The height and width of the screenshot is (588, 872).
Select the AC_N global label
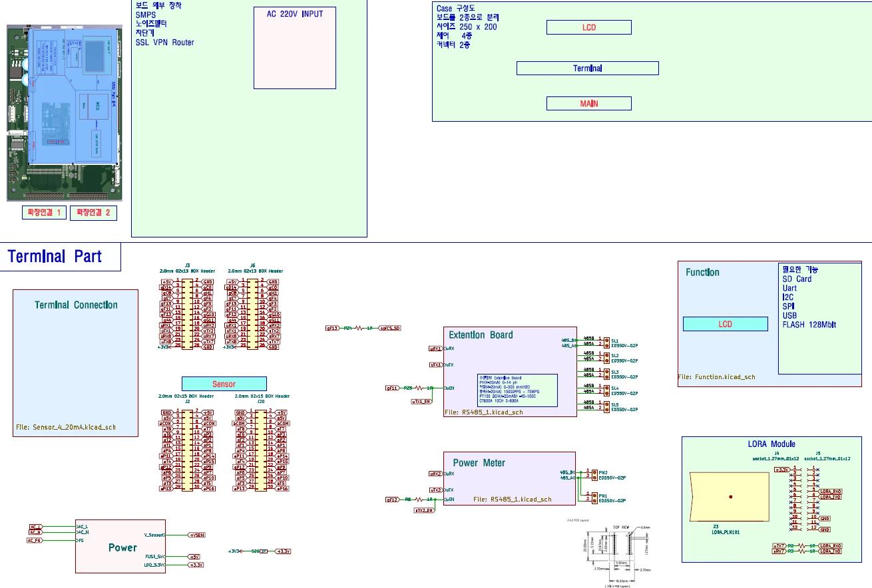pyautogui.click(x=36, y=532)
